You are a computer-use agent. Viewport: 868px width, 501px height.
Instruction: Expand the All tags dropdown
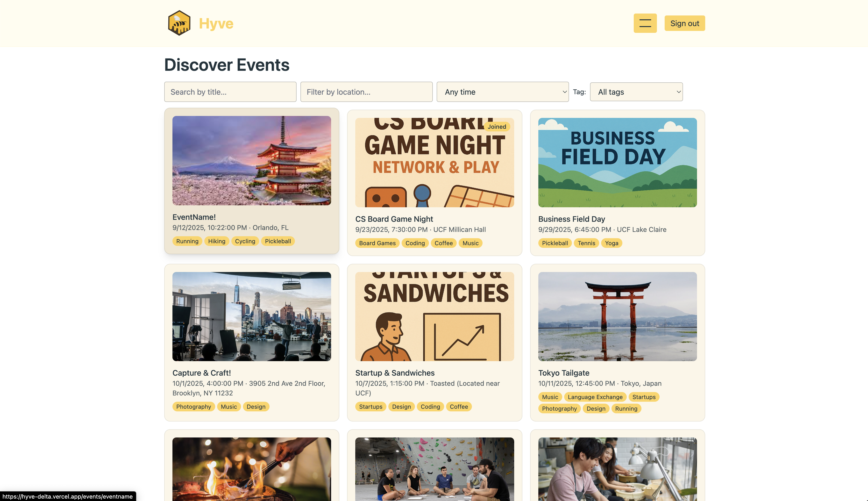636,92
